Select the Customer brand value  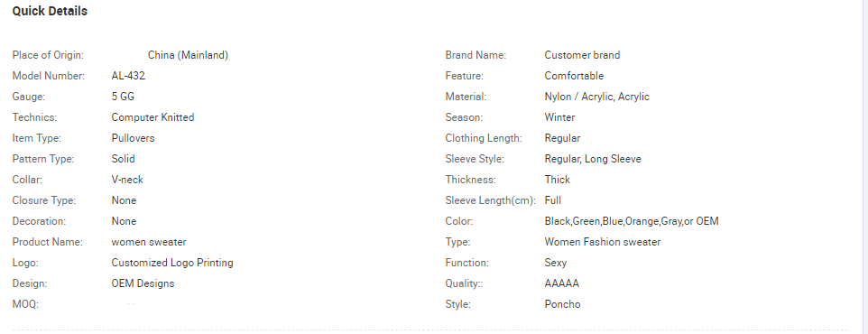tap(582, 55)
